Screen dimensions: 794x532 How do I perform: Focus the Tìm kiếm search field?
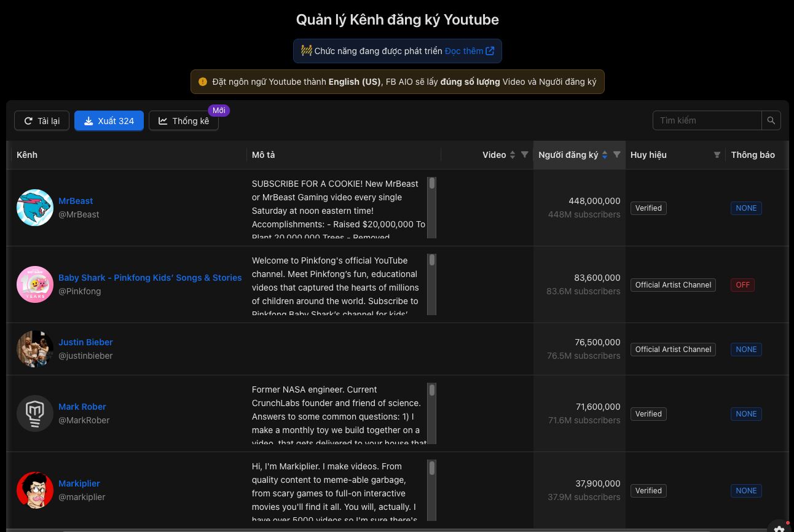click(x=707, y=120)
